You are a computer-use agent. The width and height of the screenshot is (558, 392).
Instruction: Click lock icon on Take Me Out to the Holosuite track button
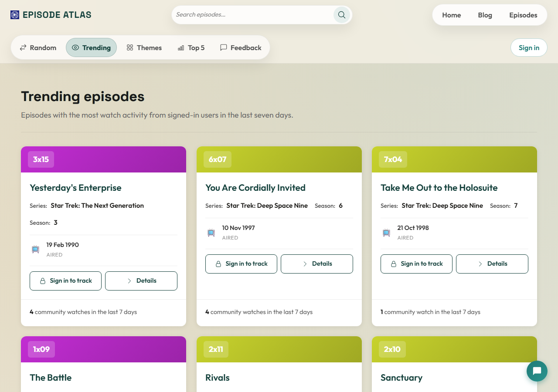pos(394,264)
